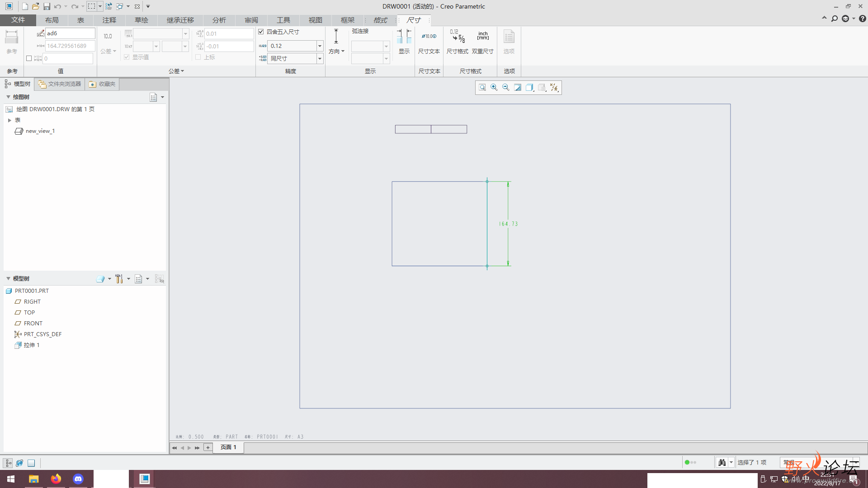Viewport: 868px width, 488px height.
Task: Click the Zoom Out magnifier icon
Action: (x=506, y=88)
